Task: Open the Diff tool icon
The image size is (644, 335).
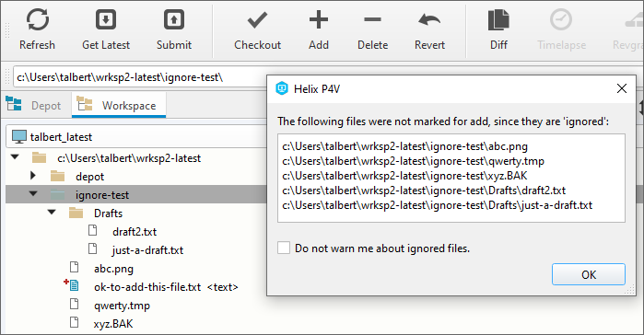Action: click(498, 20)
